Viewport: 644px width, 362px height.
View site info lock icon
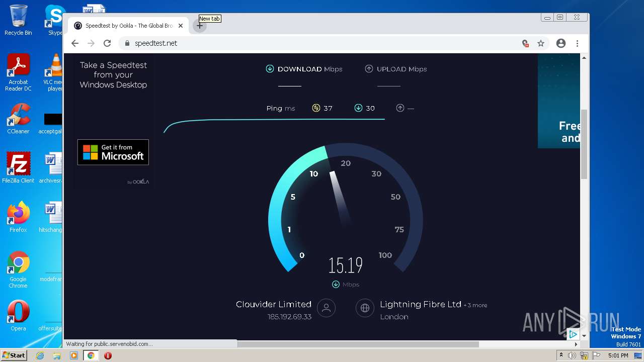(x=127, y=43)
